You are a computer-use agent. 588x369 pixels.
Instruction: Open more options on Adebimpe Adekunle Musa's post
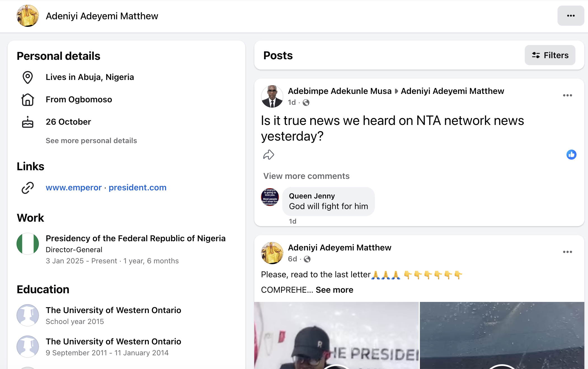tap(567, 95)
